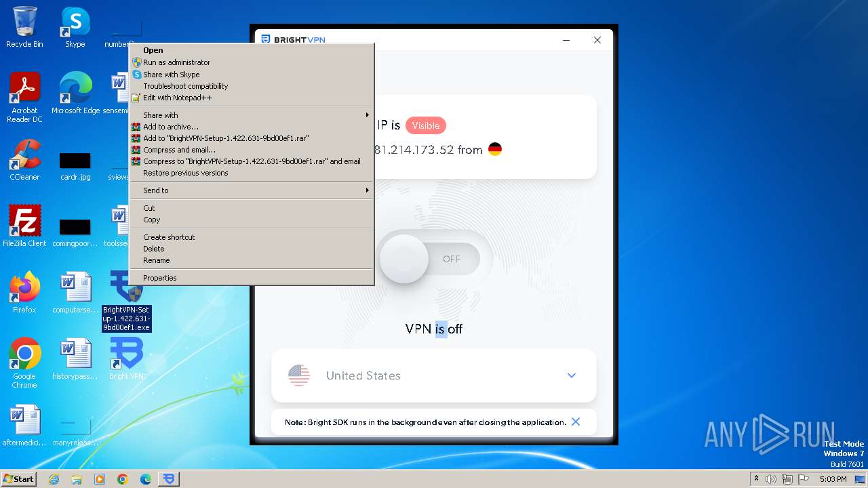868x488 pixels.
Task: Launch the Microsoft Edge desktop shortcut
Action: click(x=75, y=94)
